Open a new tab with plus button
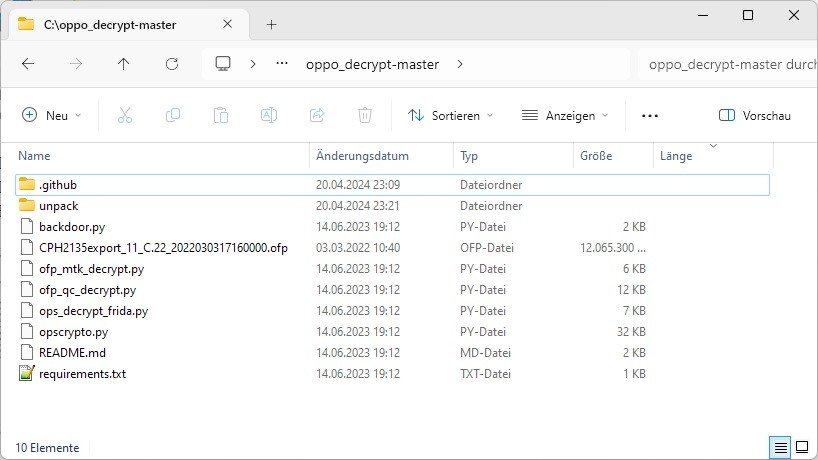818x460 pixels. click(271, 24)
